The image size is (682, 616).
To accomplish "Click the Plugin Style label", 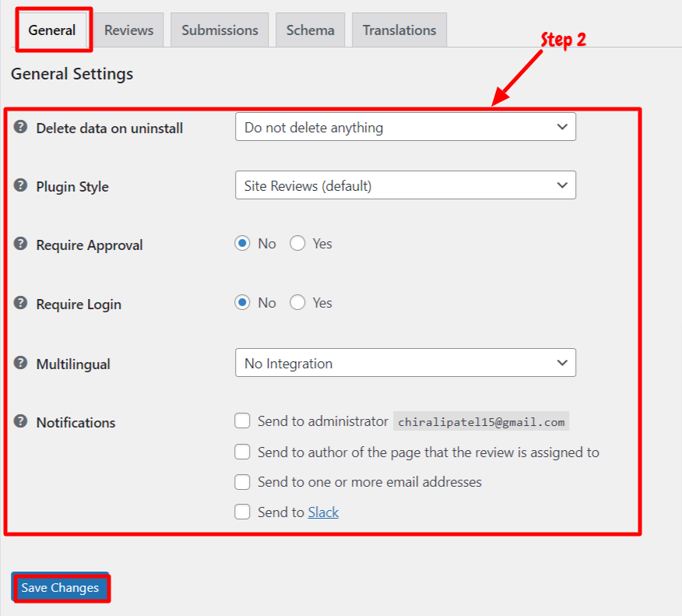I will click(x=72, y=187).
